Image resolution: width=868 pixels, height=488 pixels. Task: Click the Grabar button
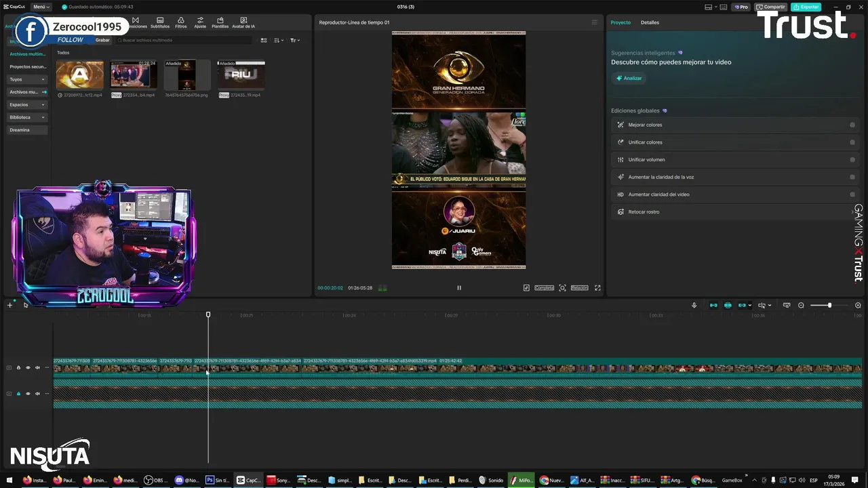[x=102, y=40]
